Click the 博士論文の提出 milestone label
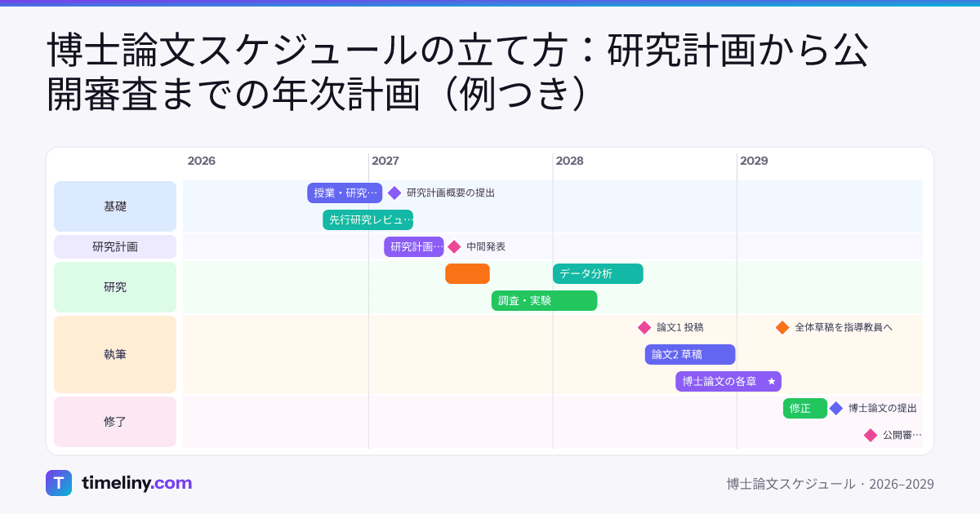The height and width of the screenshot is (514, 980). pyautogui.click(x=883, y=408)
